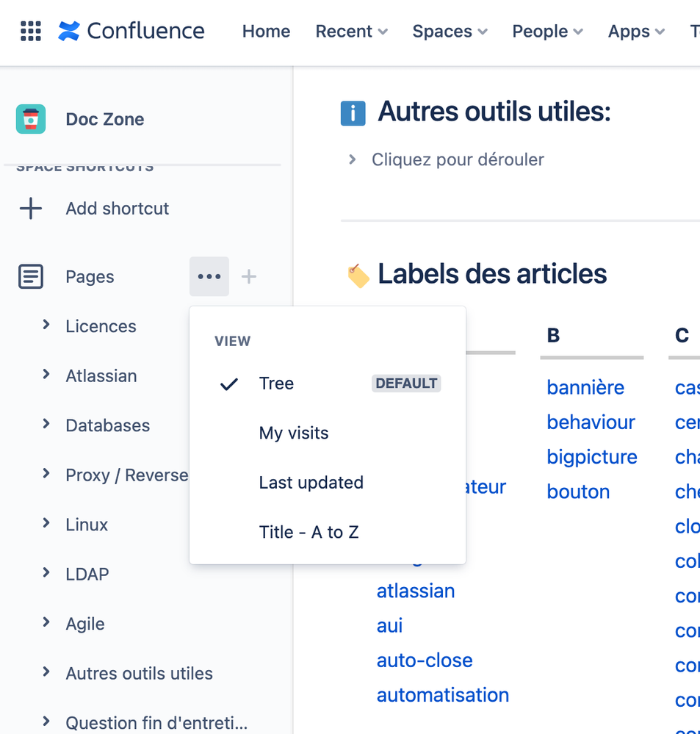Click the Add shortcut link
The image size is (700, 734).
pos(117,209)
